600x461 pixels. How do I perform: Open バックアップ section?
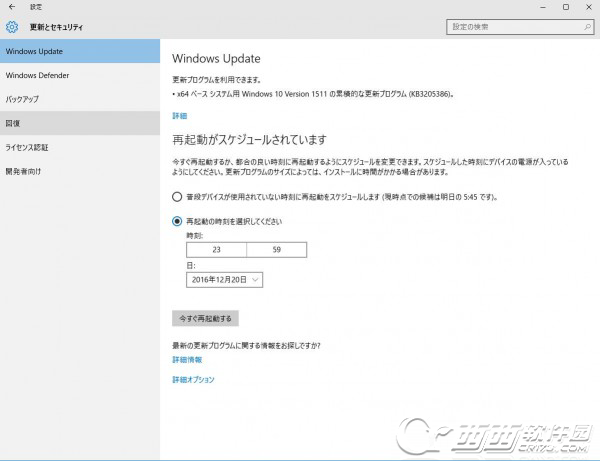pyautogui.click(x=80, y=99)
